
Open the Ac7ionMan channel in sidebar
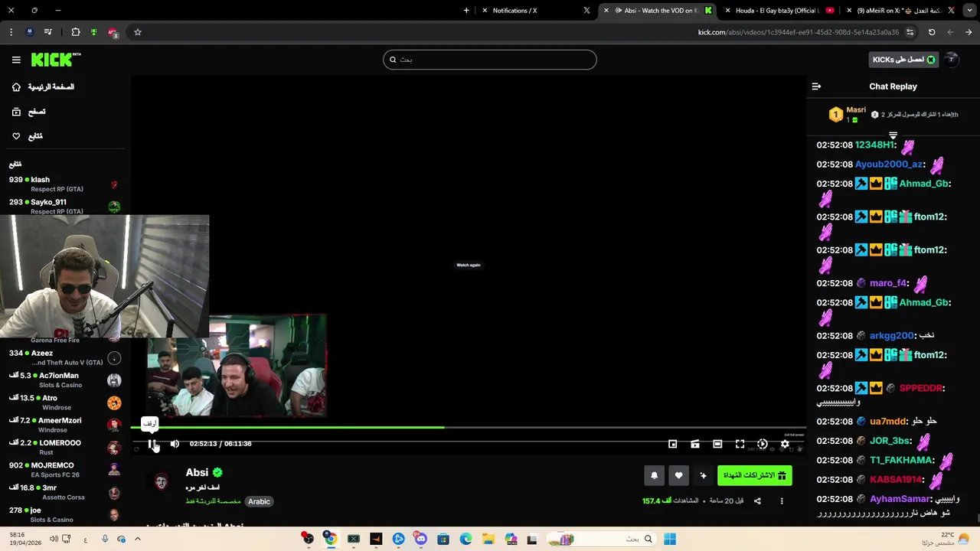[65, 380]
